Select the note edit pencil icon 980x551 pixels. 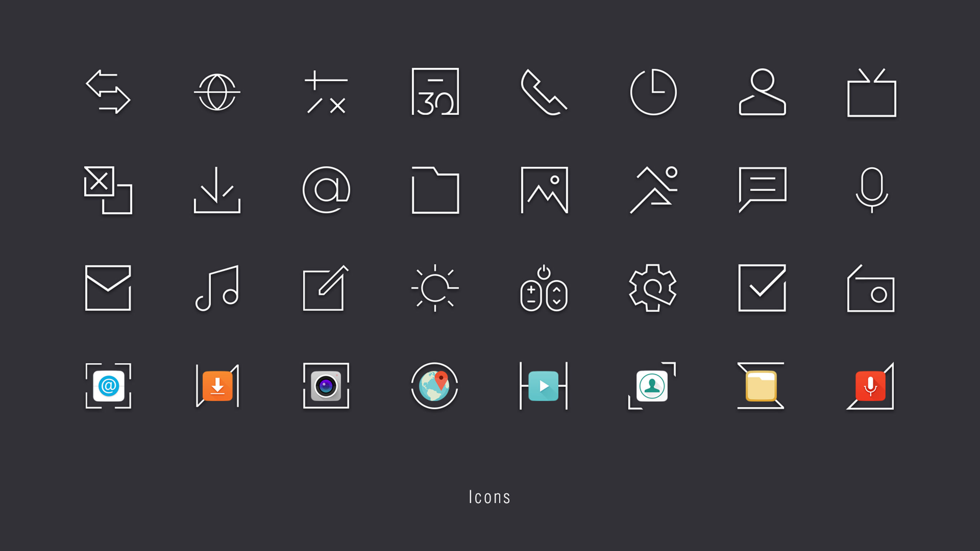[326, 288]
